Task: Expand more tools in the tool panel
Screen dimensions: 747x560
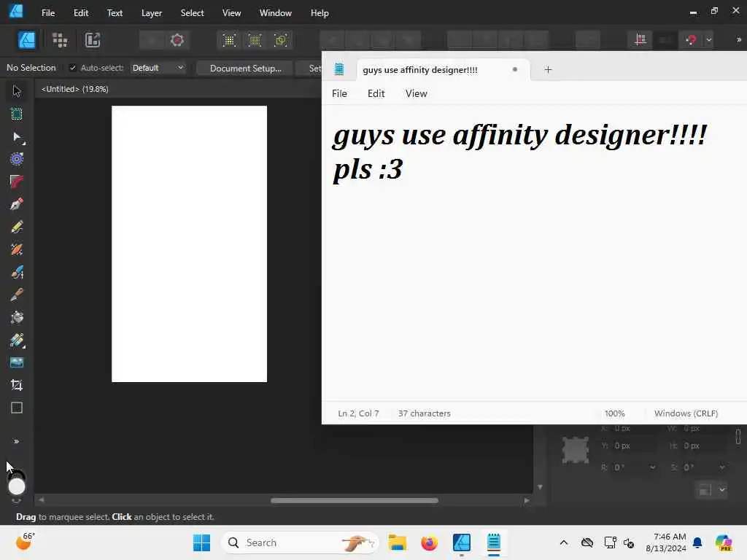Action: coord(17,441)
